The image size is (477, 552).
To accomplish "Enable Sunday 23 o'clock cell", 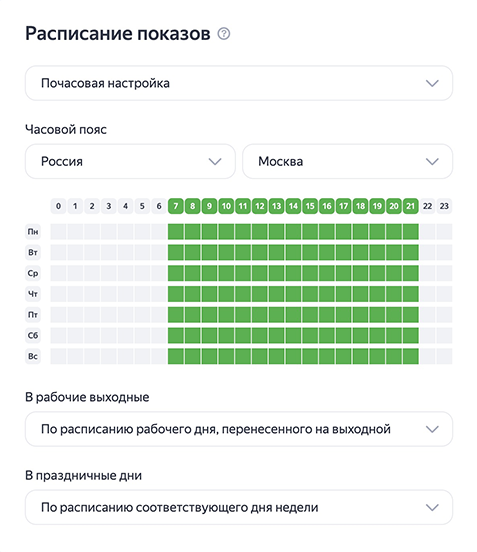I will [444, 356].
